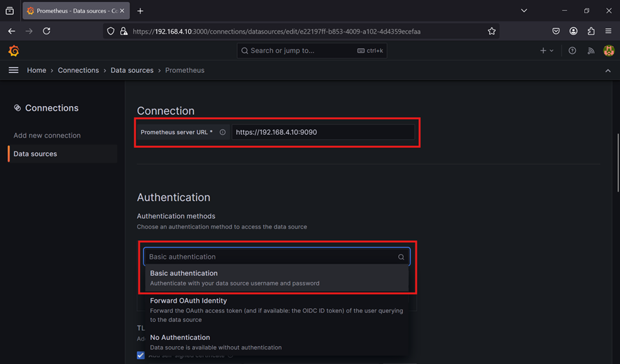Click the Authentication methods label
Screen dimensions: 620x364
click(x=176, y=216)
